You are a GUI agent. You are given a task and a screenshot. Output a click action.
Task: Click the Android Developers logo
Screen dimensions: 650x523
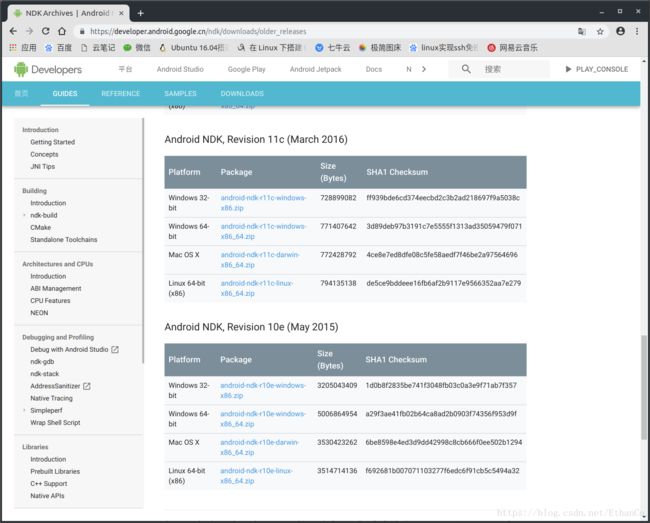pyautogui.click(x=48, y=70)
